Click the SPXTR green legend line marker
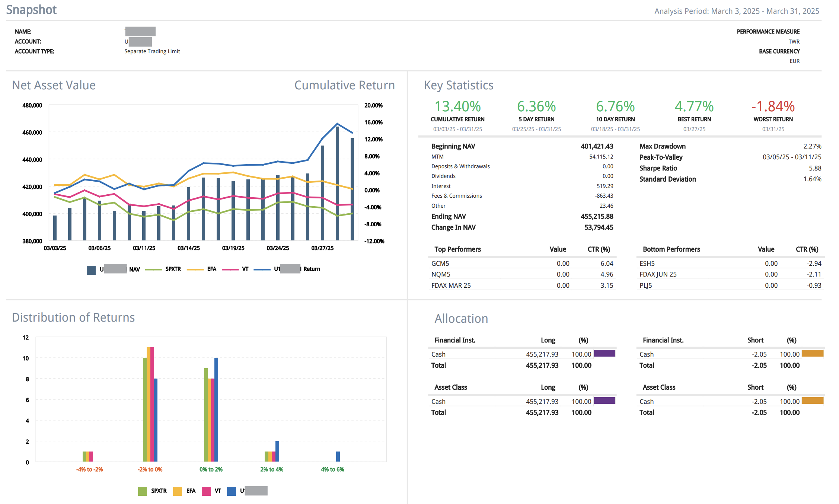Screen dimensions: 839x504 point(153,269)
